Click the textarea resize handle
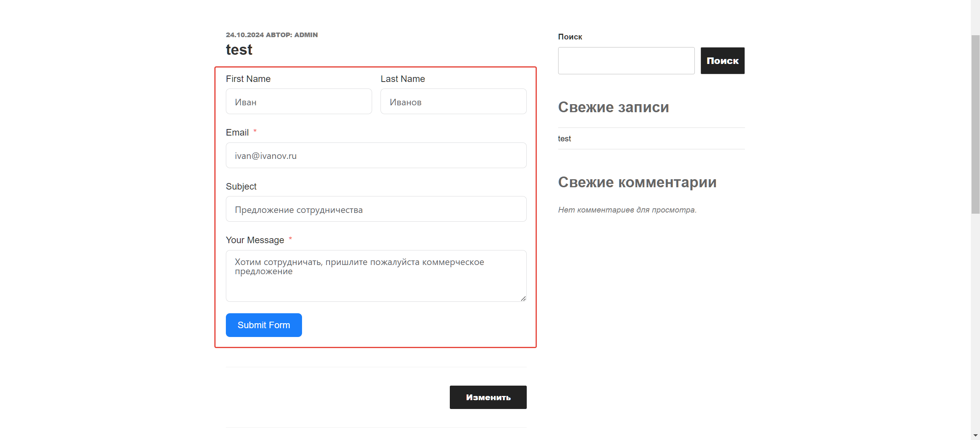980x440 pixels. [x=523, y=299]
